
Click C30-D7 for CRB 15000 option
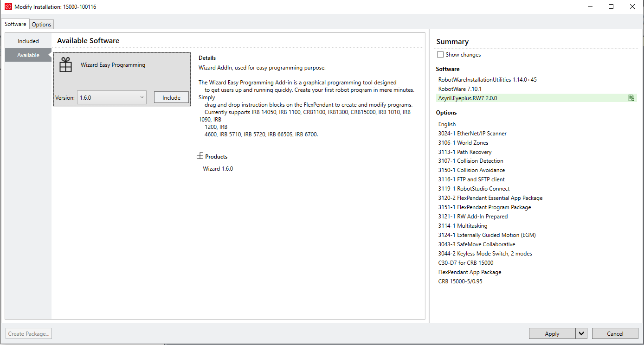[466, 263]
